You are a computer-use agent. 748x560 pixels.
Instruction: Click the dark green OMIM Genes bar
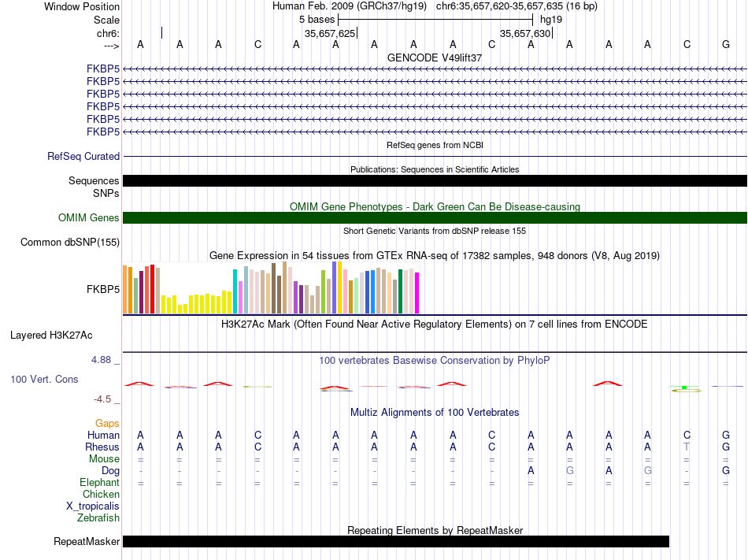(435, 218)
